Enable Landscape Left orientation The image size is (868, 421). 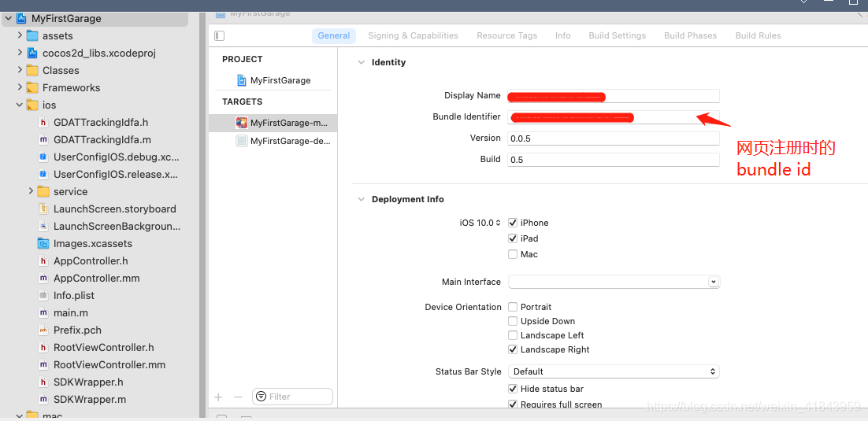513,335
